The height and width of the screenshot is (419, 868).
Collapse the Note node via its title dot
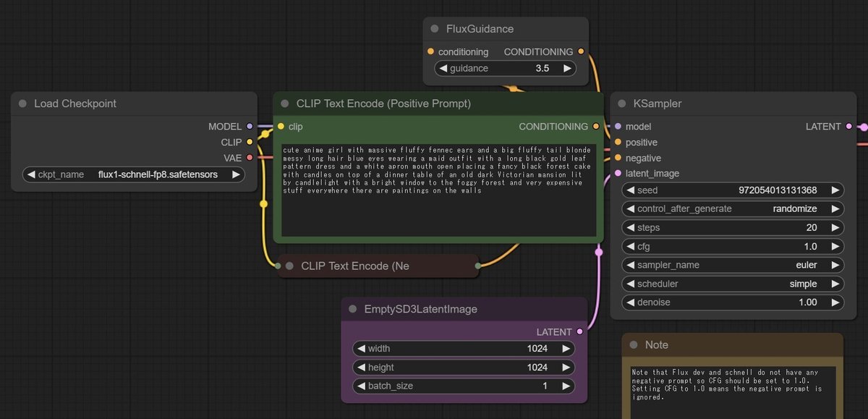(x=634, y=345)
